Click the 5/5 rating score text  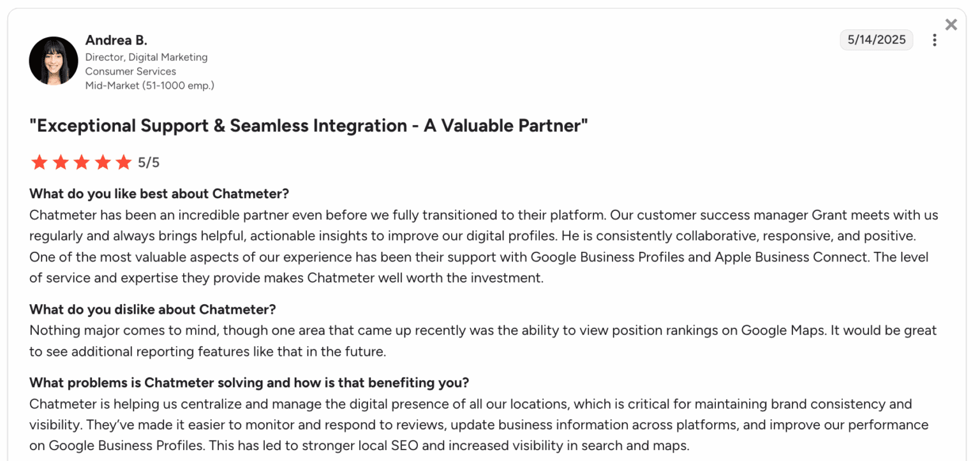[149, 163]
